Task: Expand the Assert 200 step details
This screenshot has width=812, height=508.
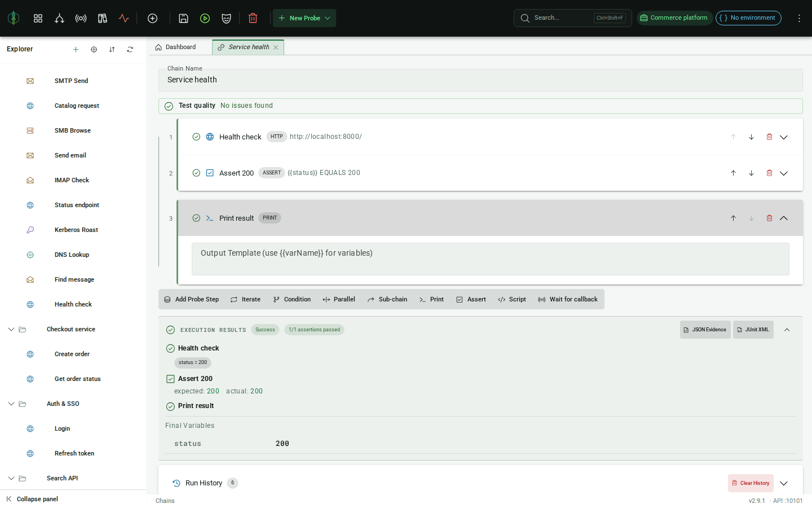Action: pyautogui.click(x=784, y=173)
